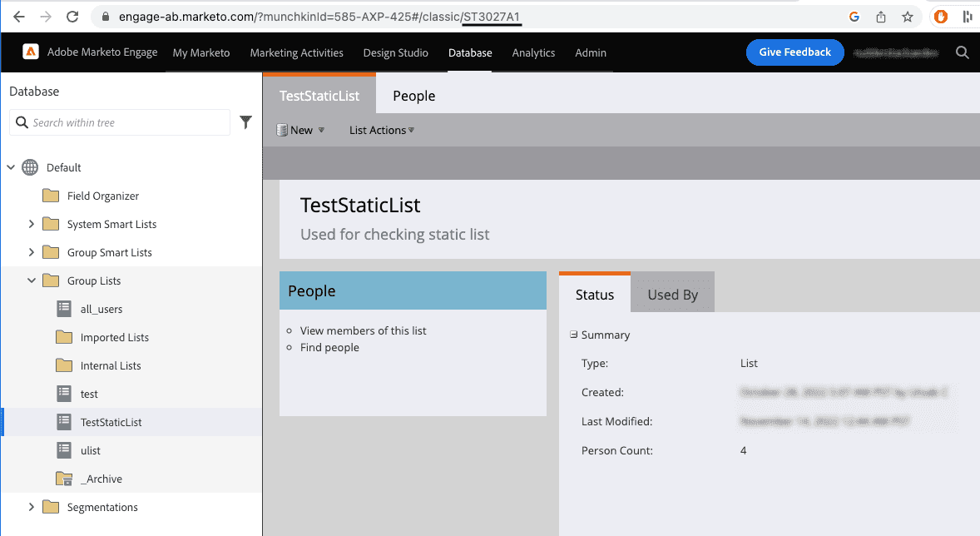The height and width of the screenshot is (536, 980).
Task: Click 'Used for checking static list' description
Action: [x=394, y=234]
